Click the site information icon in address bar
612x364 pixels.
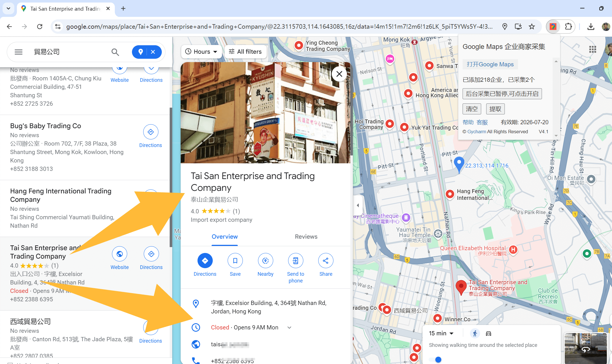pyautogui.click(x=58, y=27)
